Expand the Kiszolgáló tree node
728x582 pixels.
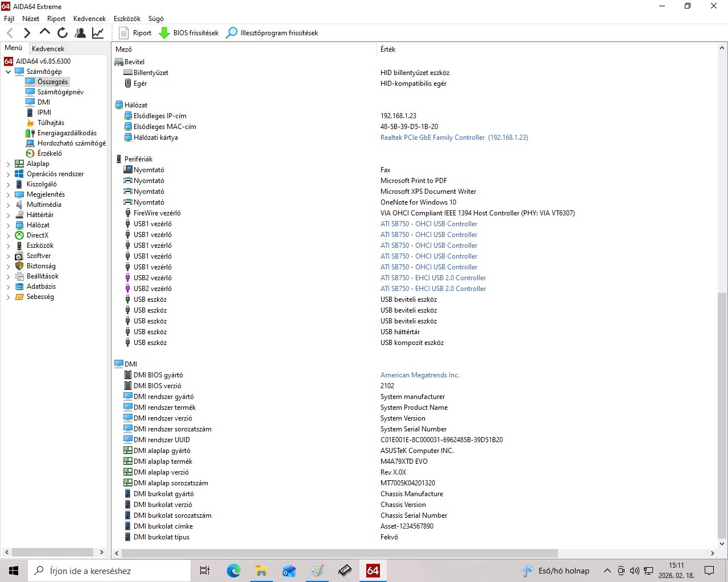[8, 184]
